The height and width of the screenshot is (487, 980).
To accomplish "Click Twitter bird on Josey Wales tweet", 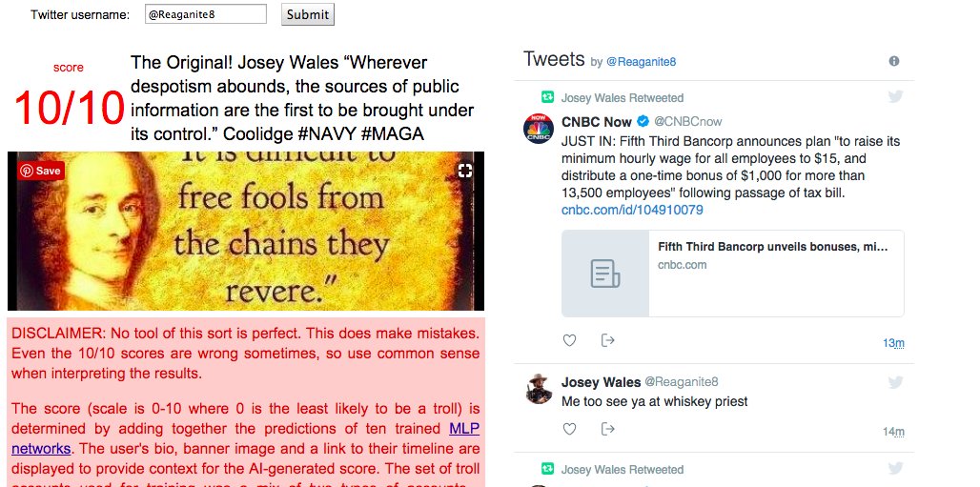I will (x=895, y=382).
